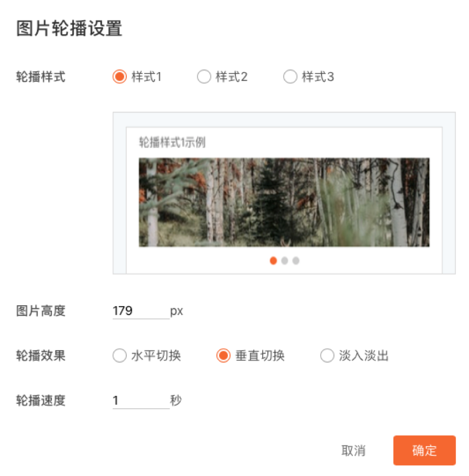Pick the 垂直切换 effect option
Image resolution: width=469 pixels, height=476 pixels.
pyautogui.click(x=223, y=356)
